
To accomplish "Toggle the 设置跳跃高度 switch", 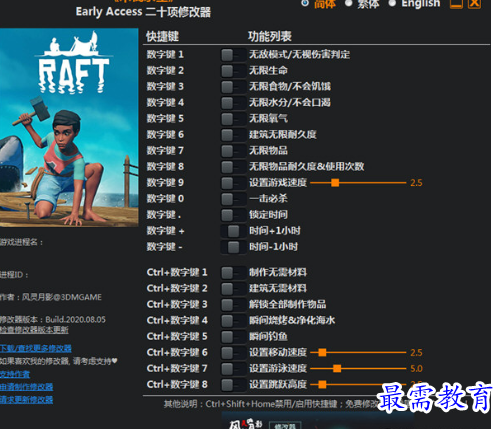I will point(233,385).
